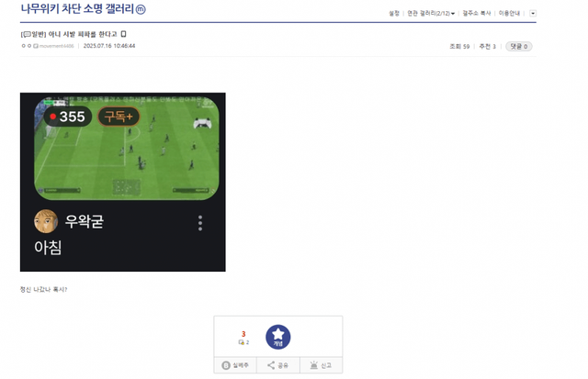This screenshot has width=588, height=379.
Task: Click the soccer stream screenshot image
Action: coord(127,148)
